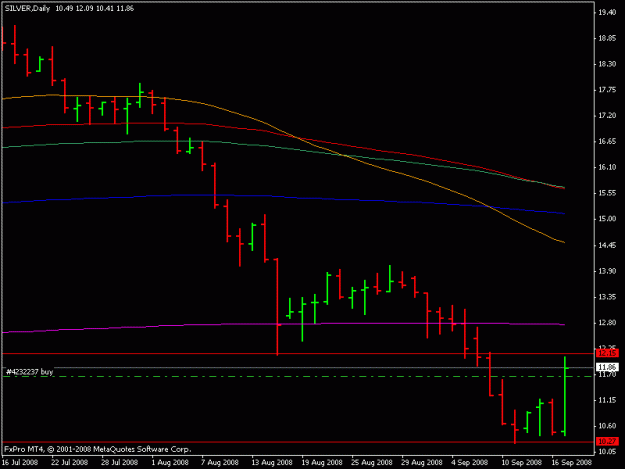Image resolution: width=625 pixels, height=469 pixels.
Task: Click the 28 Jul 2008 date label
Action: point(120,462)
